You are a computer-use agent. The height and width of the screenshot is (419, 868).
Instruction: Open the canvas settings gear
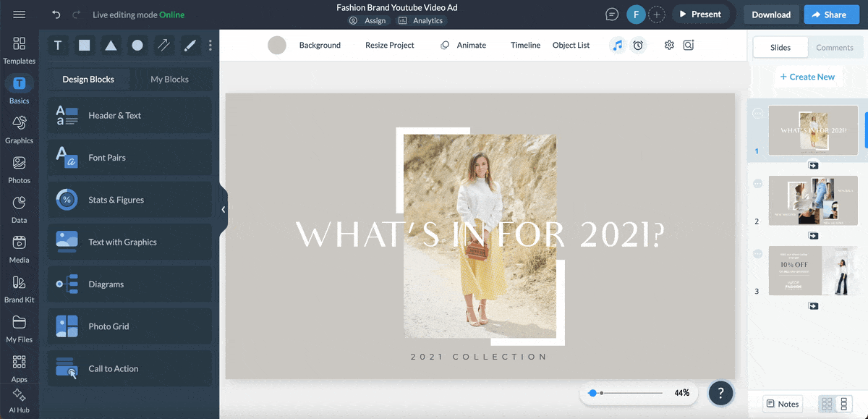pyautogui.click(x=669, y=45)
